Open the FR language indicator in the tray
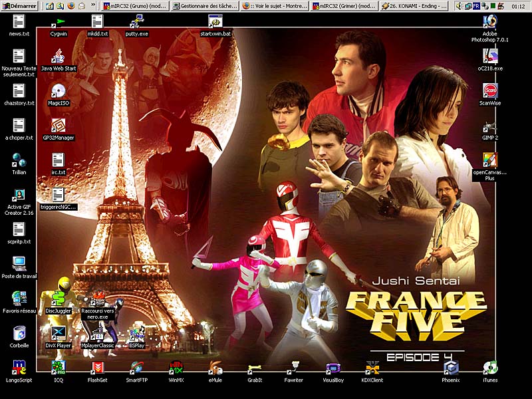This screenshot has height=399, width=532. [476, 6]
